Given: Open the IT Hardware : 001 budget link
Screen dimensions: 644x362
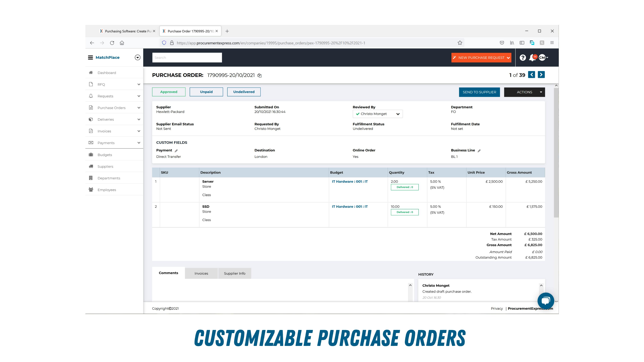Looking at the screenshot, I should pos(350,181).
